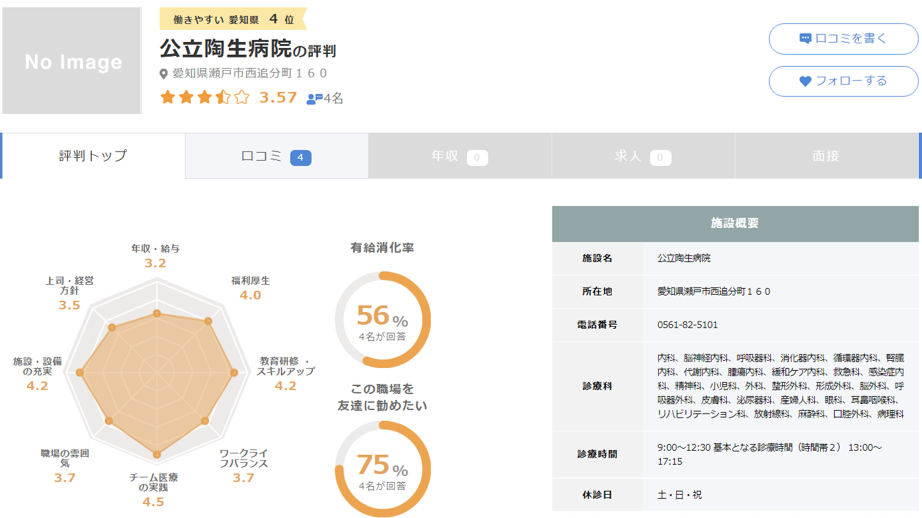The width and height of the screenshot is (922, 518).
Task: Click the 休診日 value 土・日・祝
Action: [679, 494]
